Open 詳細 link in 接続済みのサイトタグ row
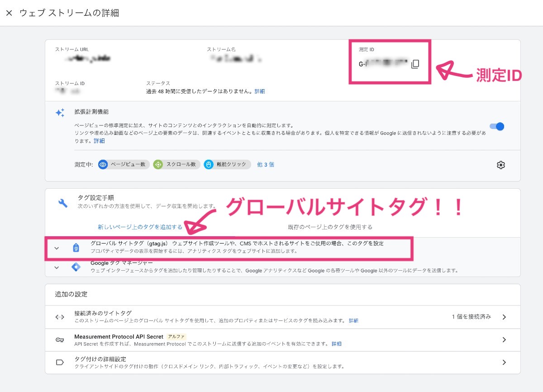The width and height of the screenshot is (543, 392). [x=353, y=321]
